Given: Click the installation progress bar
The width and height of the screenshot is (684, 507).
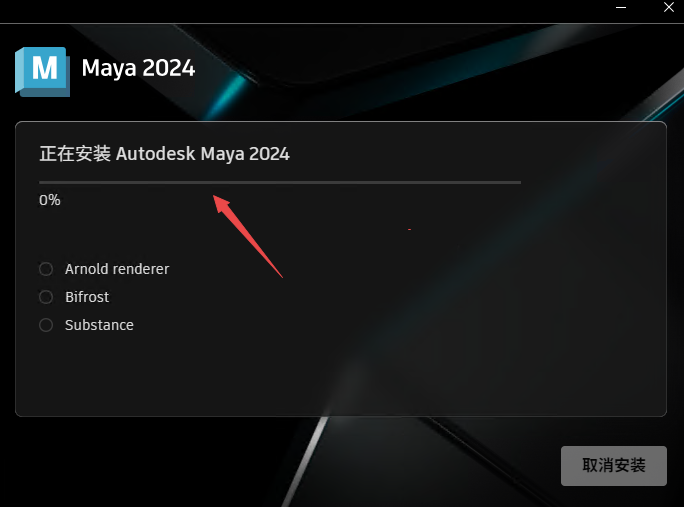Looking at the screenshot, I should point(280,182).
